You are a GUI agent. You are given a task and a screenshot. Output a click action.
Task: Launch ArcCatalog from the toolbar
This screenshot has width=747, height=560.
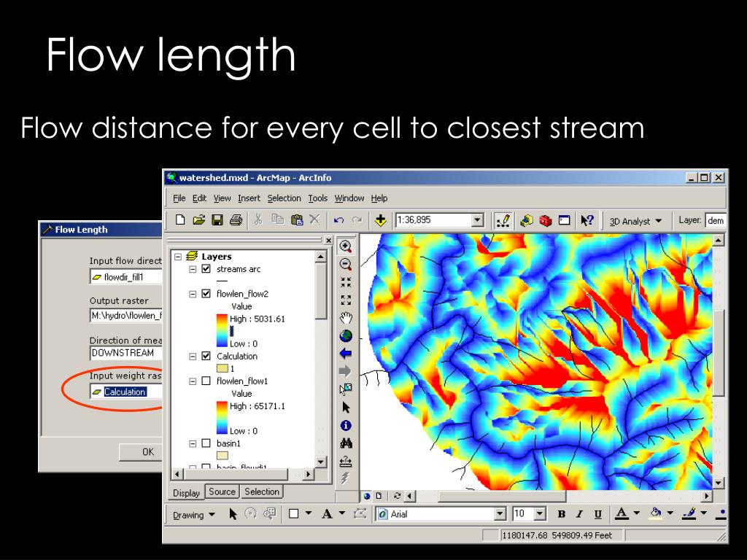527,220
